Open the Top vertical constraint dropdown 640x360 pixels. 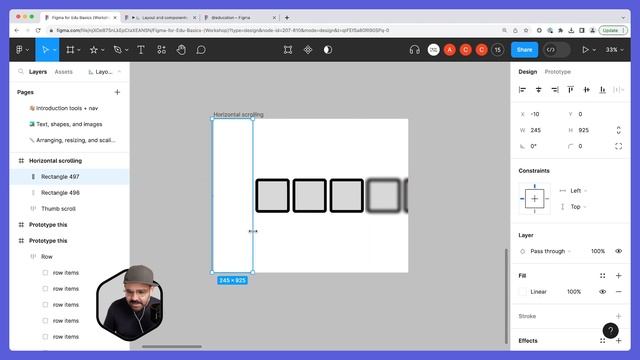[x=573, y=207]
